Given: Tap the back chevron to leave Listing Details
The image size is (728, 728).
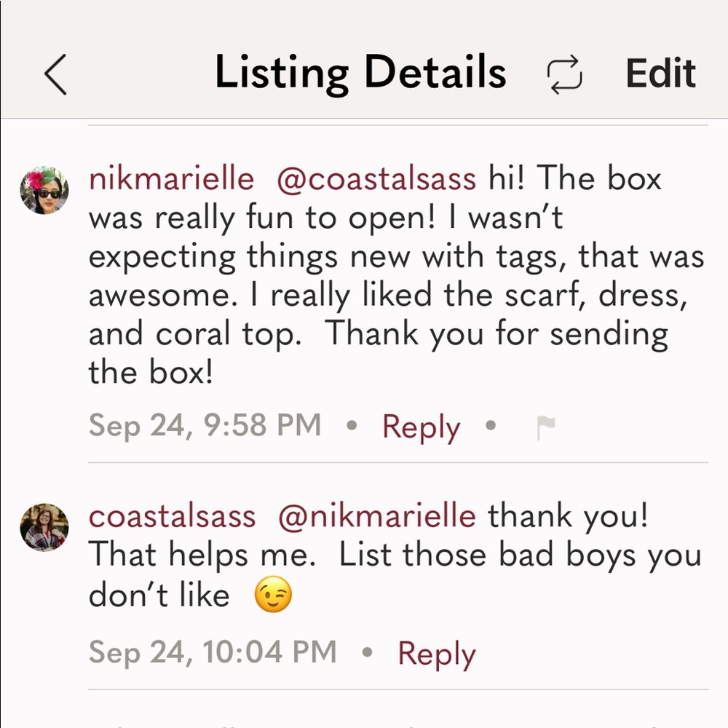Looking at the screenshot, I should point(55,73).
